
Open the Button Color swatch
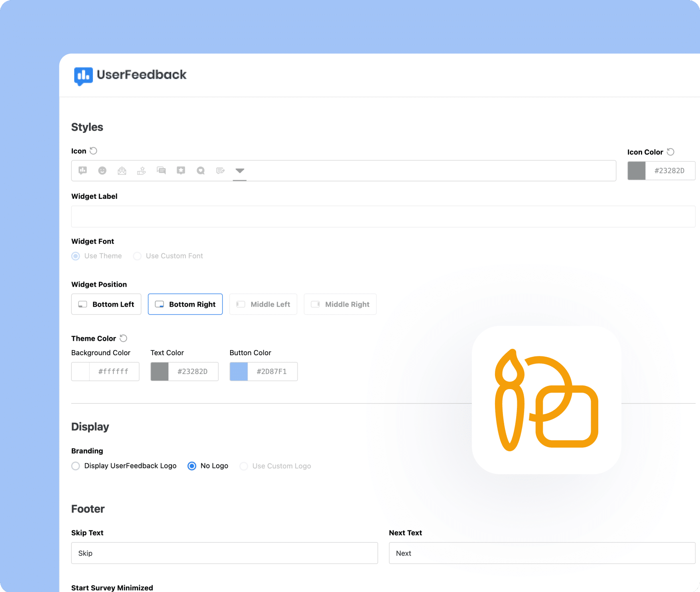click(x=239, y=372)
